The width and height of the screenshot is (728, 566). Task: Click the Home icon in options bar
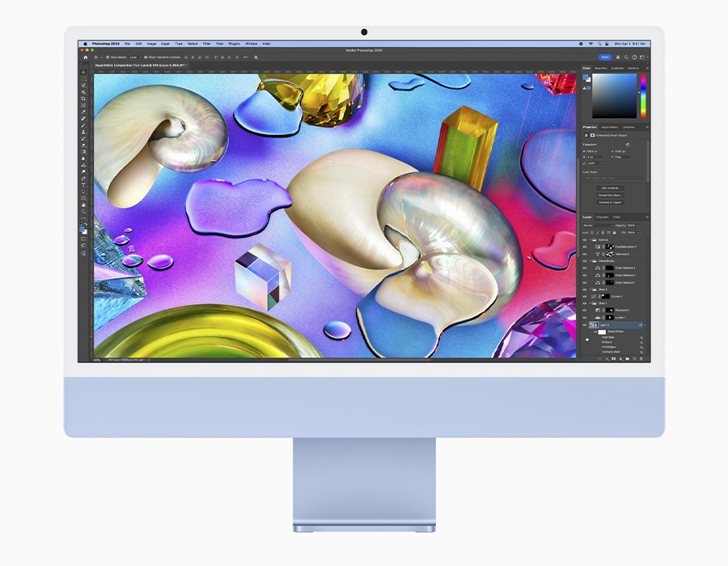click(86, 57)
